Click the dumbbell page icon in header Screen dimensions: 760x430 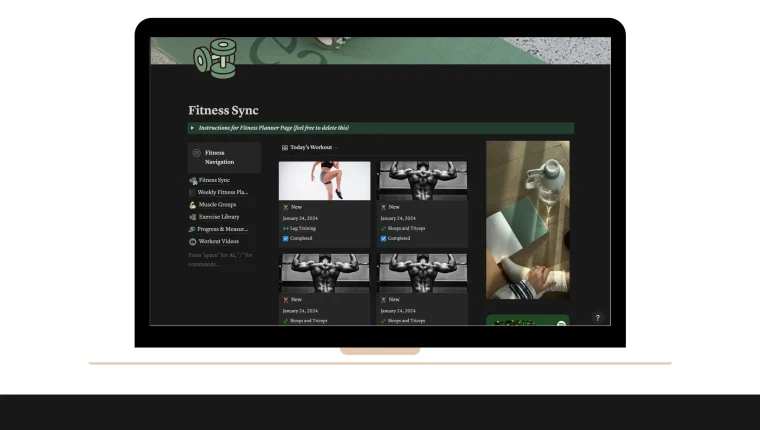(x=215, y=58)
